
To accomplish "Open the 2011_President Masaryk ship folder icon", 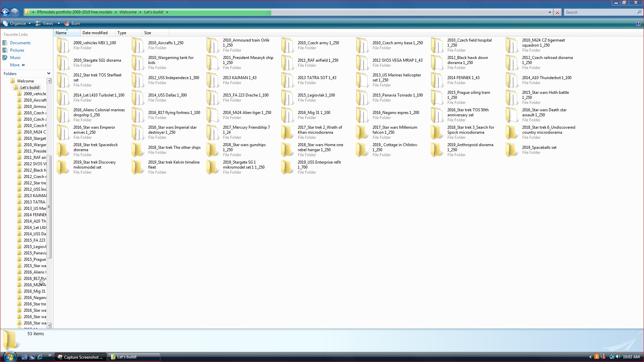I will (x=213, y=63).
